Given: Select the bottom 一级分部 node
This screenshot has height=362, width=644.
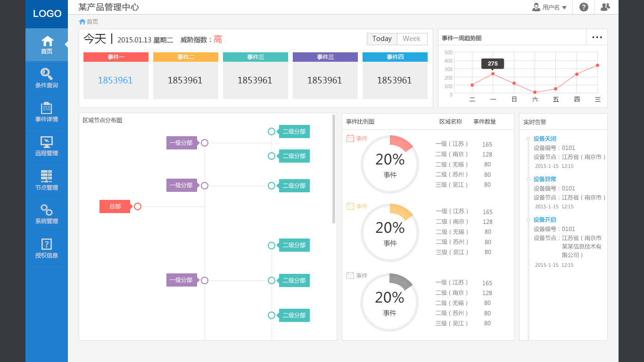Looking at the screenshot, I should 182,280.
